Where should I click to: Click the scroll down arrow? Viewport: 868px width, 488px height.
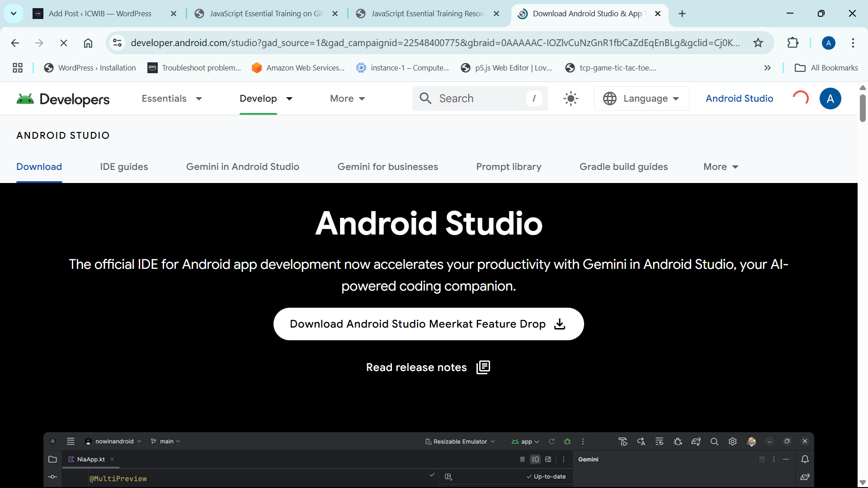coord(863,483)
